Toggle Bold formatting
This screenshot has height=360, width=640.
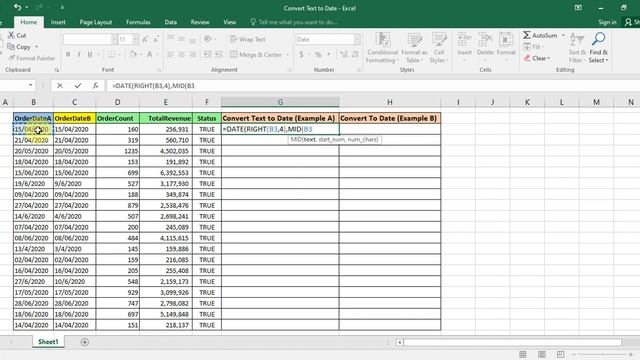coord(68,54)
